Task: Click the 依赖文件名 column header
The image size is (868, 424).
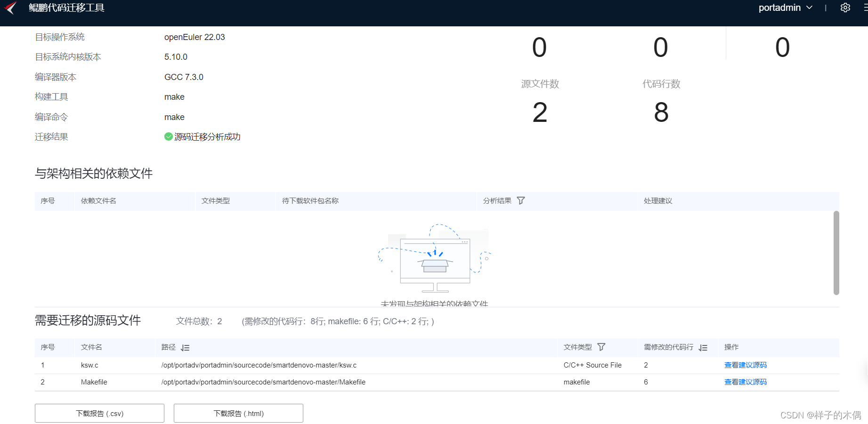Action: point(98,201)
